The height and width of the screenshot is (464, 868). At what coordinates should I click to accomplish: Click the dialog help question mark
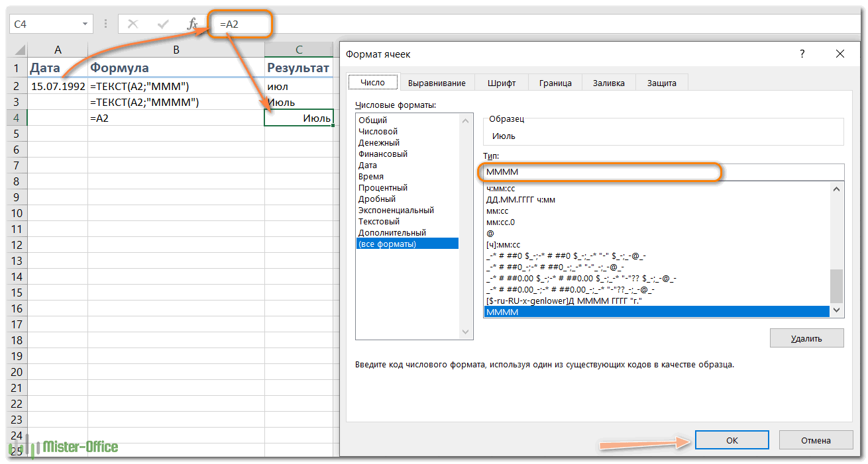(x=802, y=54)
